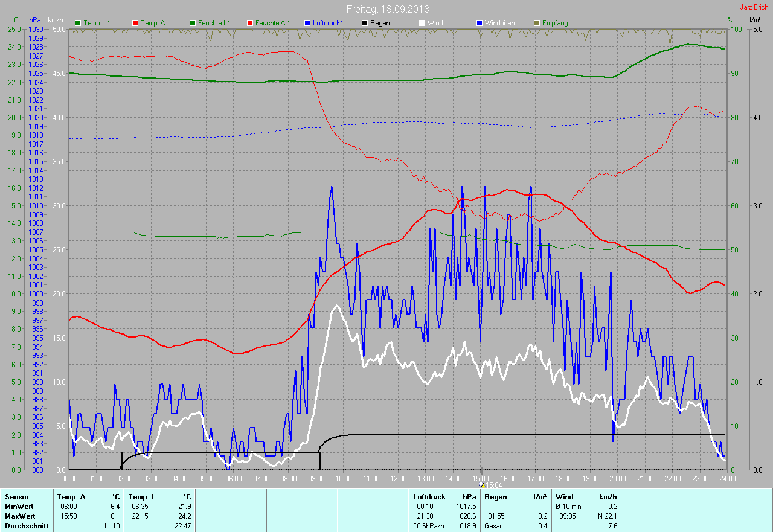The height and width of the screenshot is (532, 773).
Task: Click the Luftdruck column header in the stats table
Action: 429,497
